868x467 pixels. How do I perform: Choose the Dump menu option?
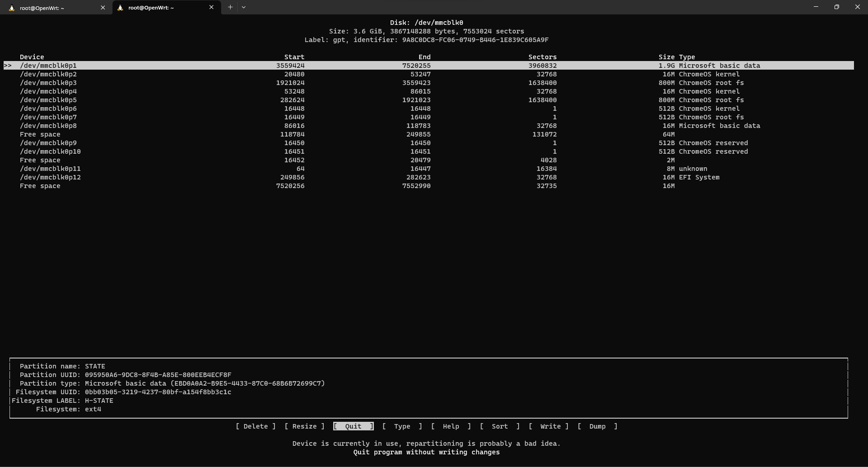point(597,426)
